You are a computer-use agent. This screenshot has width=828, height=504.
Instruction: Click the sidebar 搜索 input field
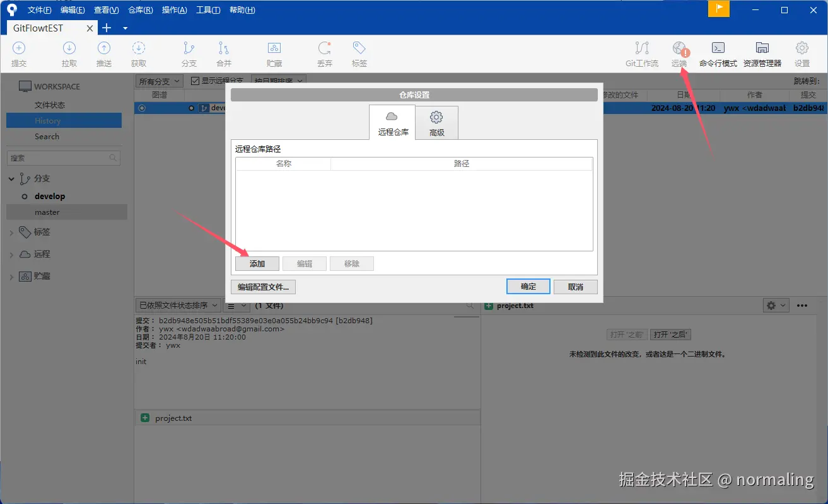click(63, 158)
